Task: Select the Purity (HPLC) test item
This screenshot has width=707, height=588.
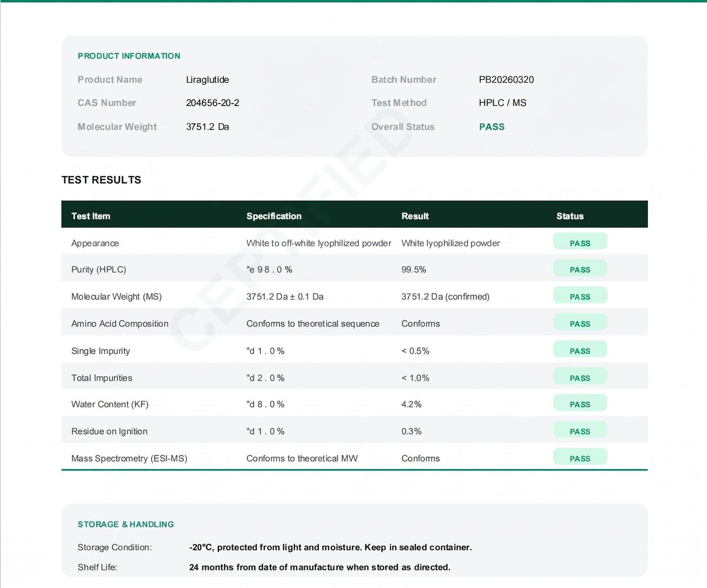Action: (x=99, y=269)
